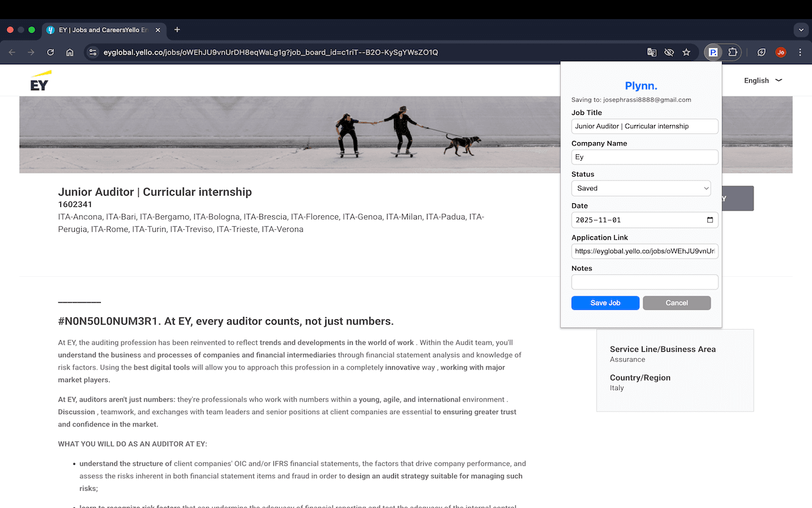Reload the current page
This screenshot has height=508, width=812.
click(x=50, y=52)
